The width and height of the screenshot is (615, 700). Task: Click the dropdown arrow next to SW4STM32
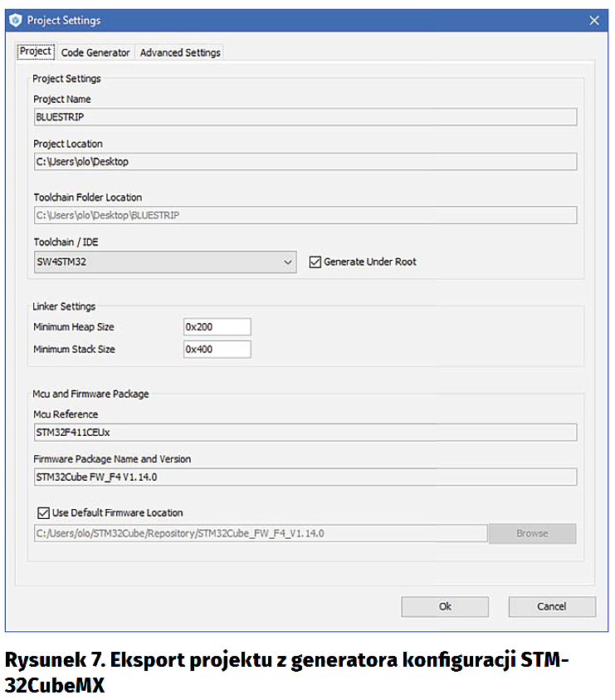click(x=288, y=262)
